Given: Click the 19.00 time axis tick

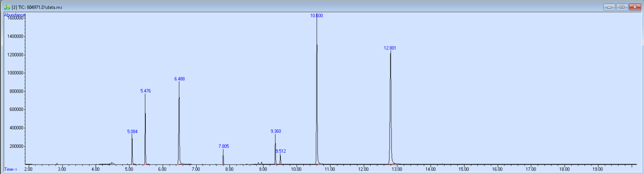Looking at the screenshot, I should [597, 169].
